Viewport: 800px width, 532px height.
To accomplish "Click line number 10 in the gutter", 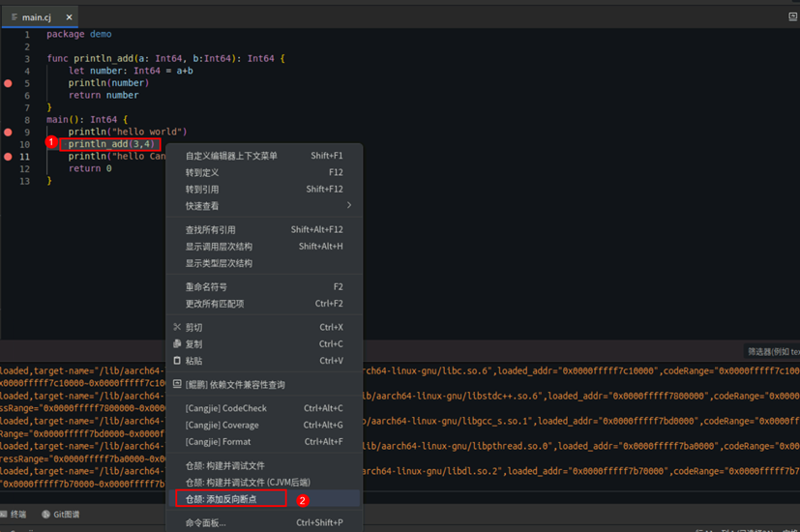I will pos(24,144).
